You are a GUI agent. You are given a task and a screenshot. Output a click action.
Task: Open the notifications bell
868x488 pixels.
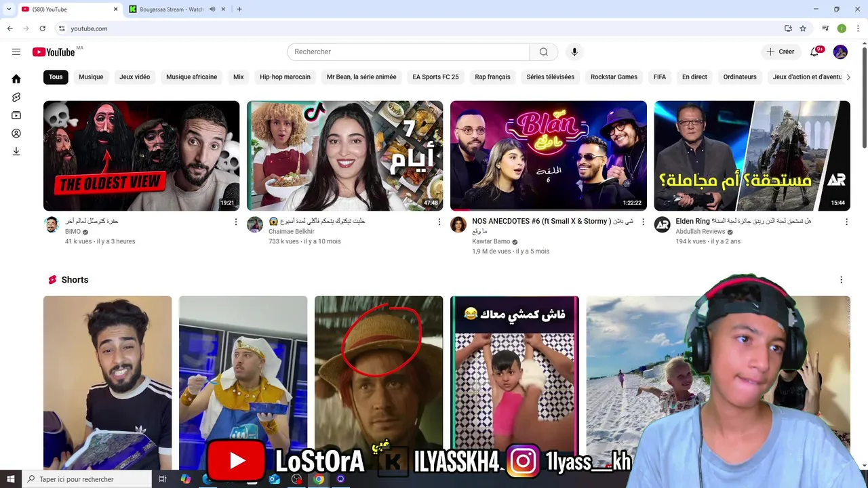pos(815,52)
